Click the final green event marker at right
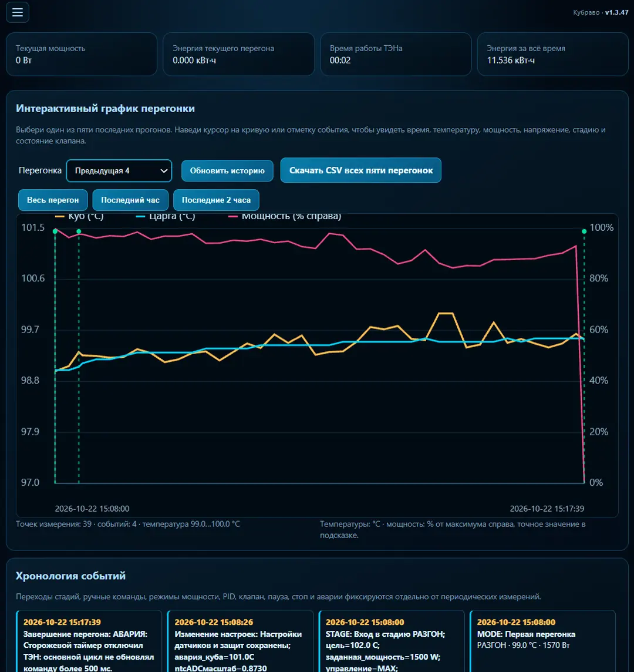This screenshot has width=634, height=672. pos(584,231)
